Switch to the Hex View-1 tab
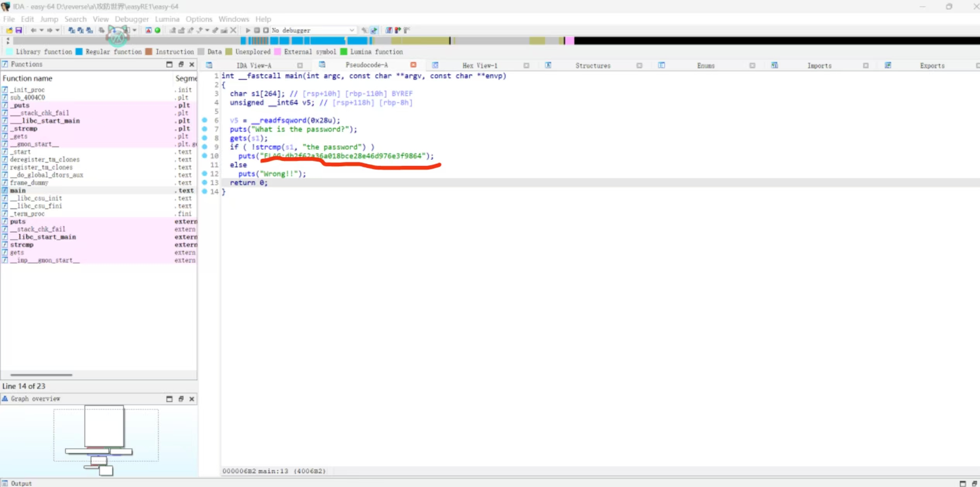The width and height of the screenshot is (980, 487). [480, 65]
